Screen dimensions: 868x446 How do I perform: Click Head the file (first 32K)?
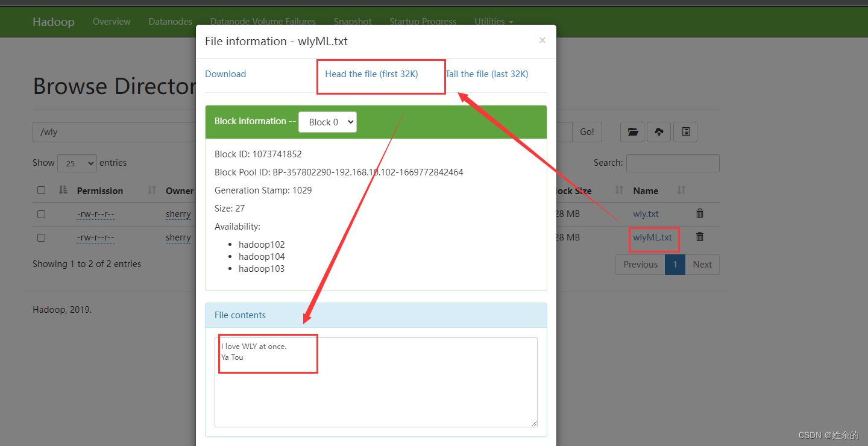371,74
